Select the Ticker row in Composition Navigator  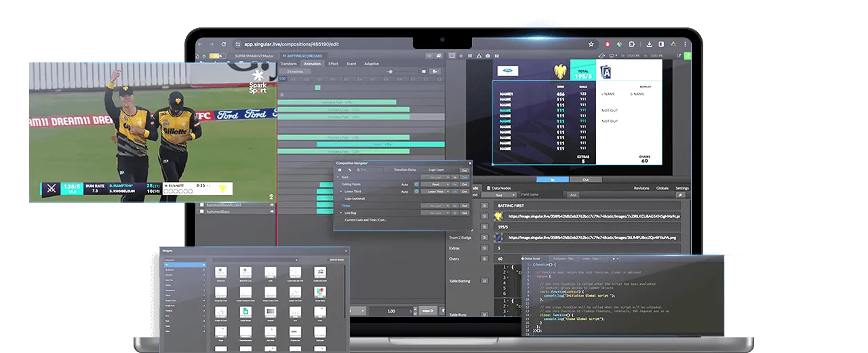(x=346, y=205)
